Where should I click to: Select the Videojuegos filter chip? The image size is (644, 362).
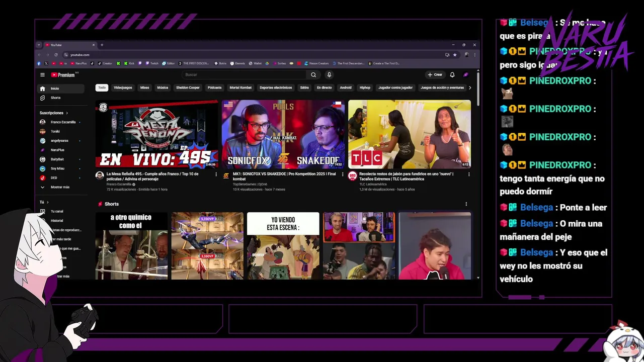tap(123, 87)
